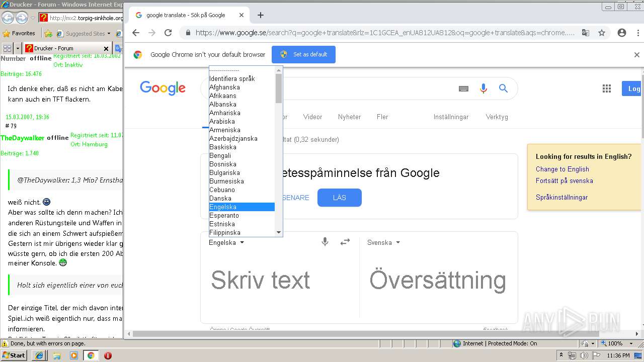Open Windows Explorer folder on taskbar

coord(57,355)
